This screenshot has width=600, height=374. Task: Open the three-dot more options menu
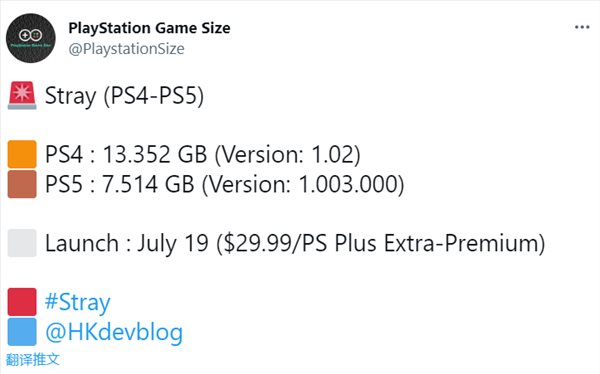[x=582, y=27]
